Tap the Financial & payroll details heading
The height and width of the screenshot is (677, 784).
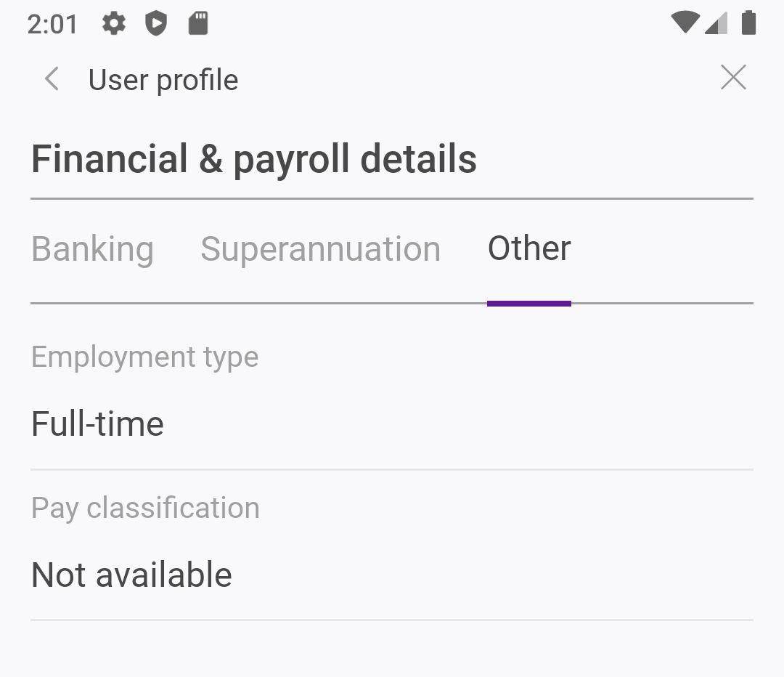254,159
